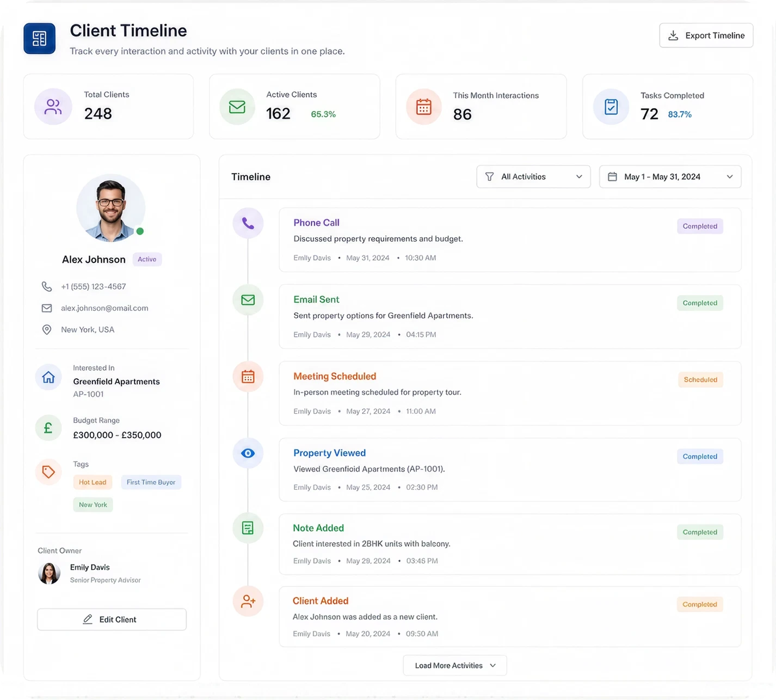Expand Load More Activities
776x700 pixels.
point(455,666)
